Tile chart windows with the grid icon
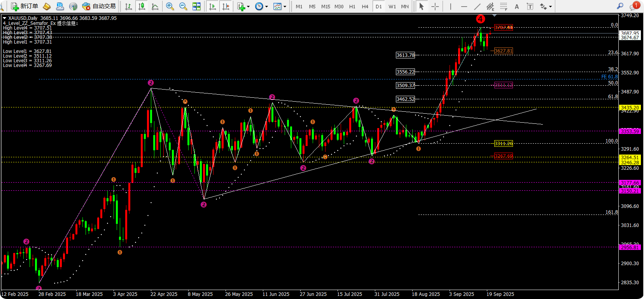 point(197,6)
